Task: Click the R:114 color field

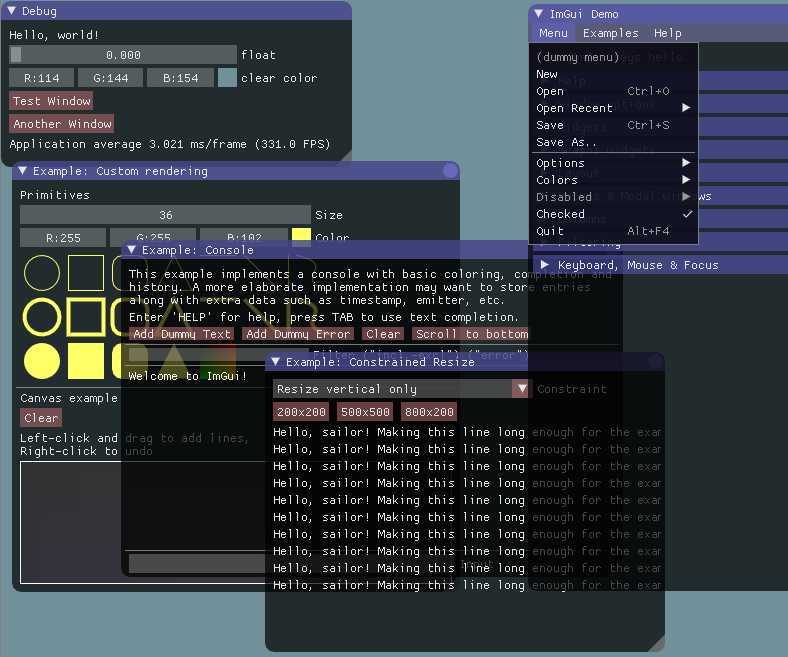Action: tap(42, 78)
